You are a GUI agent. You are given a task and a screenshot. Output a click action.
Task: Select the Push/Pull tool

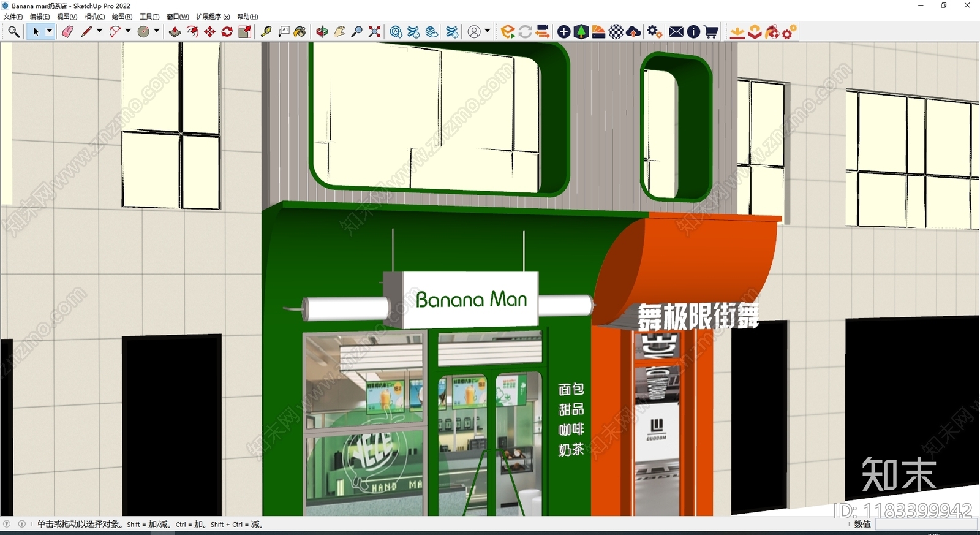(175, 32)
